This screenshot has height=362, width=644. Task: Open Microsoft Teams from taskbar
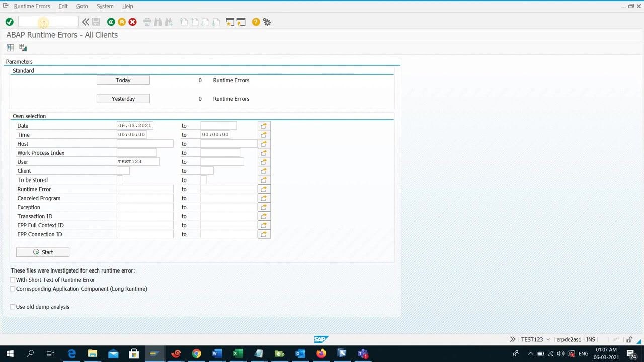(x=363, y=353)
